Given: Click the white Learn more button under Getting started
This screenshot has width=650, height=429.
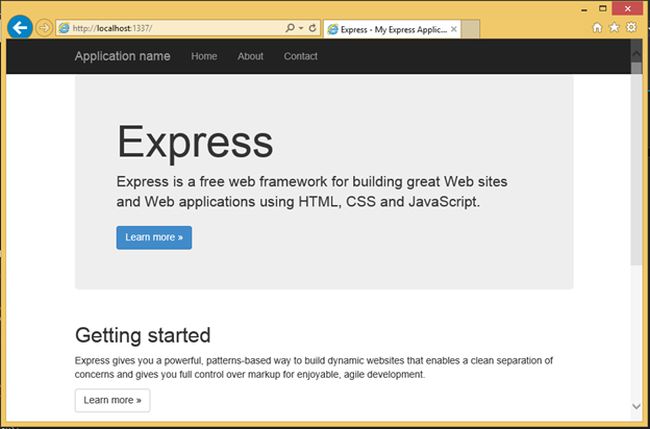Looking at the screenshot, I should 112,400.
